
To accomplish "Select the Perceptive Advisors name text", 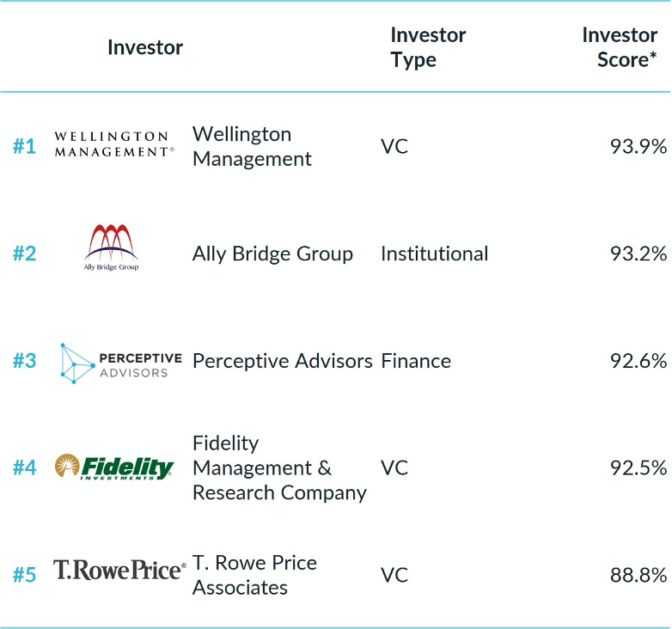I will [282, 361].
